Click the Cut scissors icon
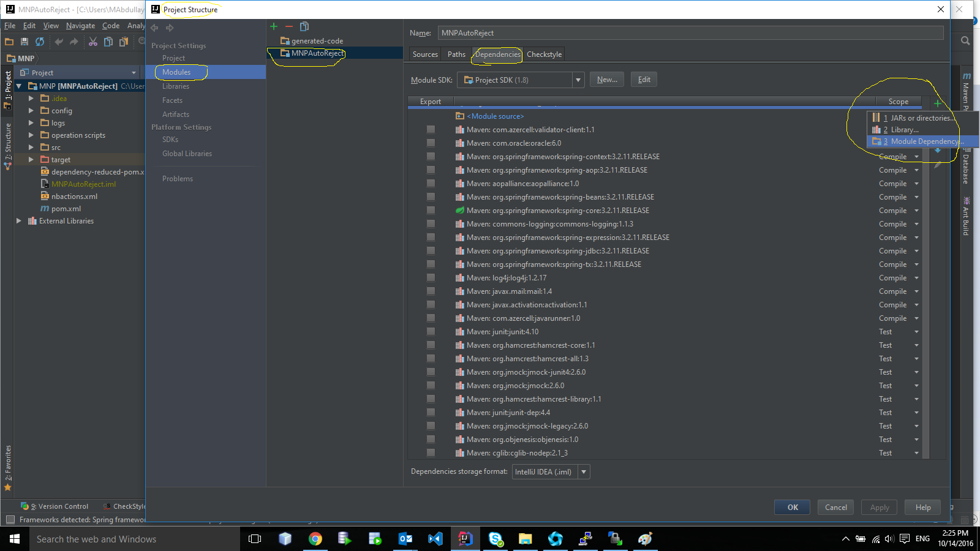Image resolution: width=980 pixels, height=551 pixels. [93, 42]
